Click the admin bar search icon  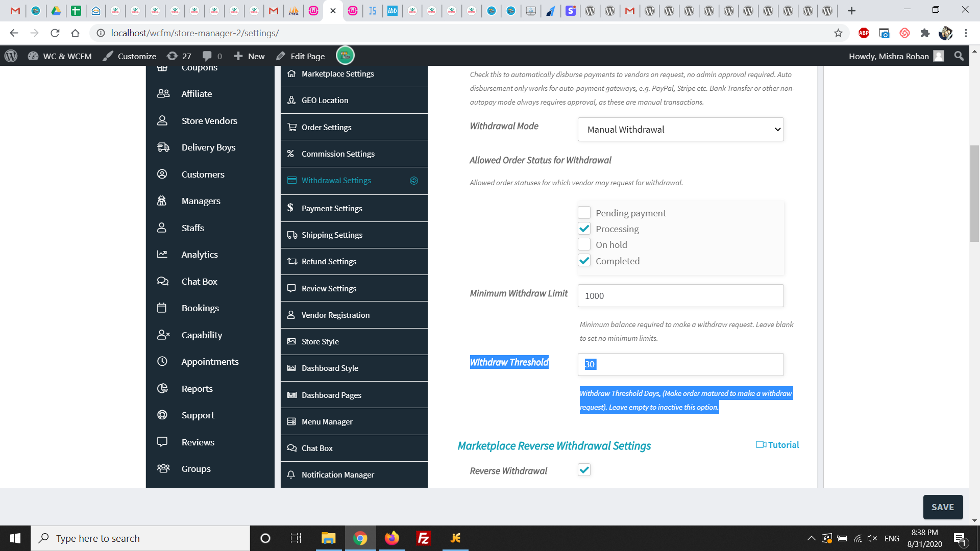coord(959,56)
